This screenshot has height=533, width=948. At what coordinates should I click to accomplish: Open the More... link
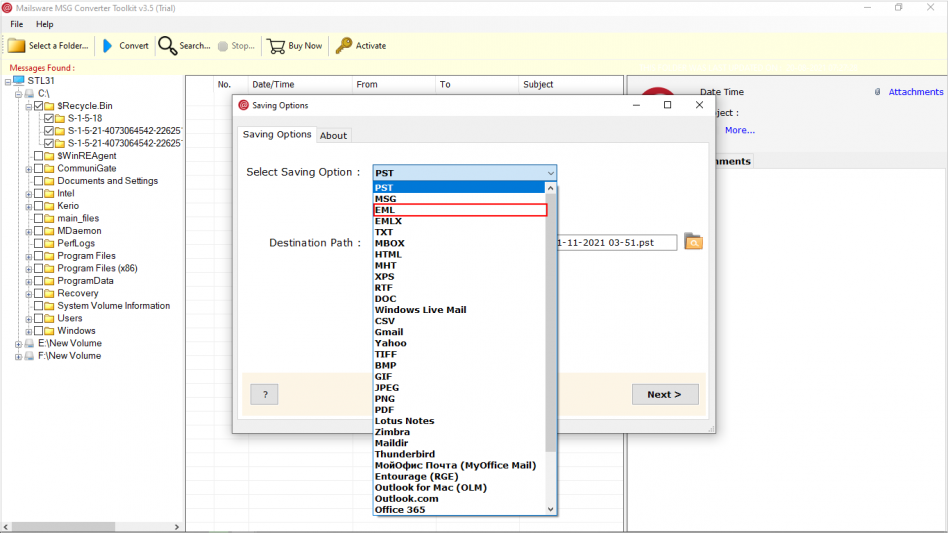click(739, 130)
